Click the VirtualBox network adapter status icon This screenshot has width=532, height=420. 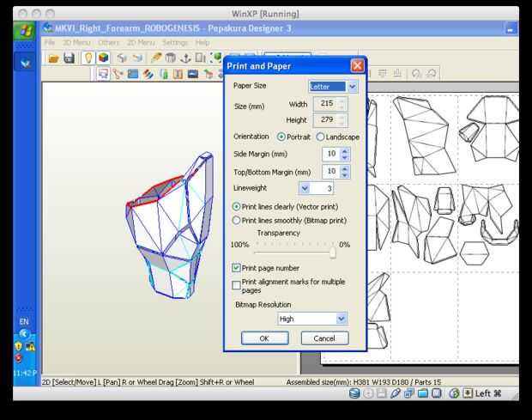point(408,393)
